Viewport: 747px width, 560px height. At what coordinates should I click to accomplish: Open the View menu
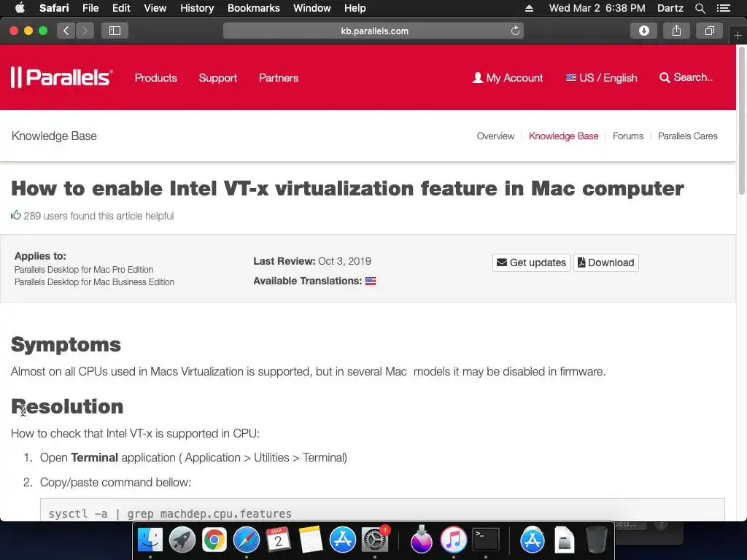pos(155,8)
